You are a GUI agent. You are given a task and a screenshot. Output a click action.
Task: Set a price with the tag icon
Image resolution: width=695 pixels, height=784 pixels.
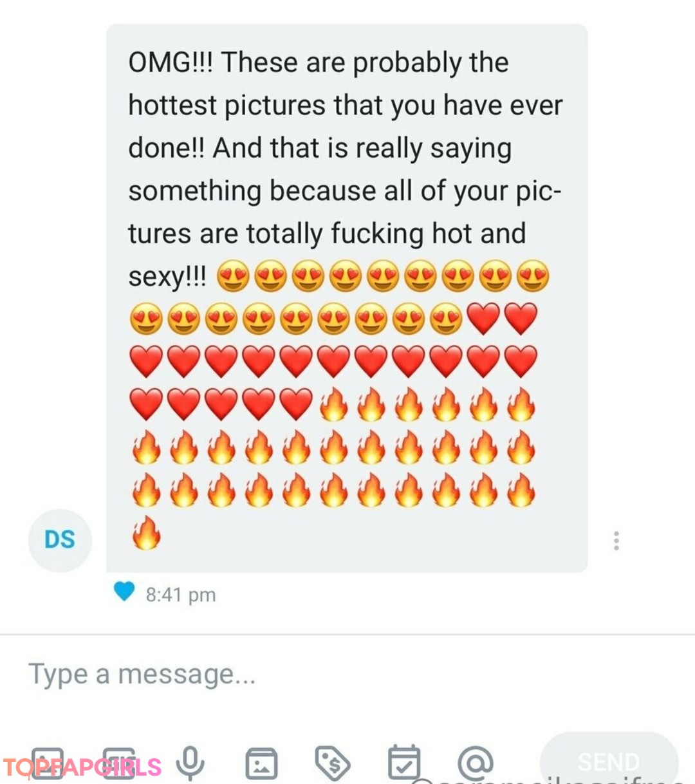coord(332,763)
